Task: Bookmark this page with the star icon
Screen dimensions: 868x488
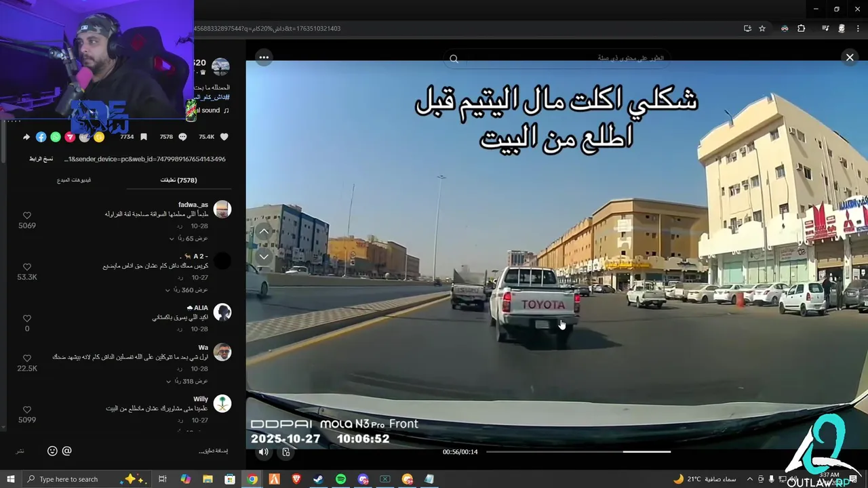Action: tap(762, 28)
